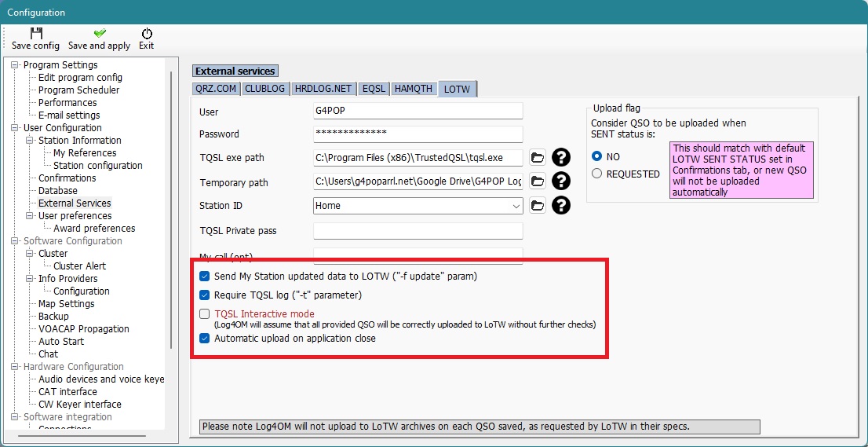Select External Services tree item
The height and width of the screenshot is (447, 868).
tap(75, 203)
